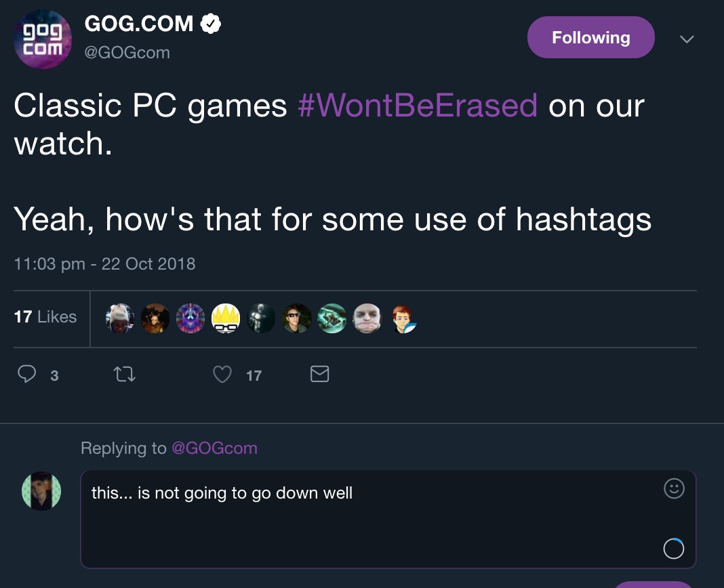Retweet this GOG.COM tweet
Viewport: 724px width, 588px height.
coord(125,375)
